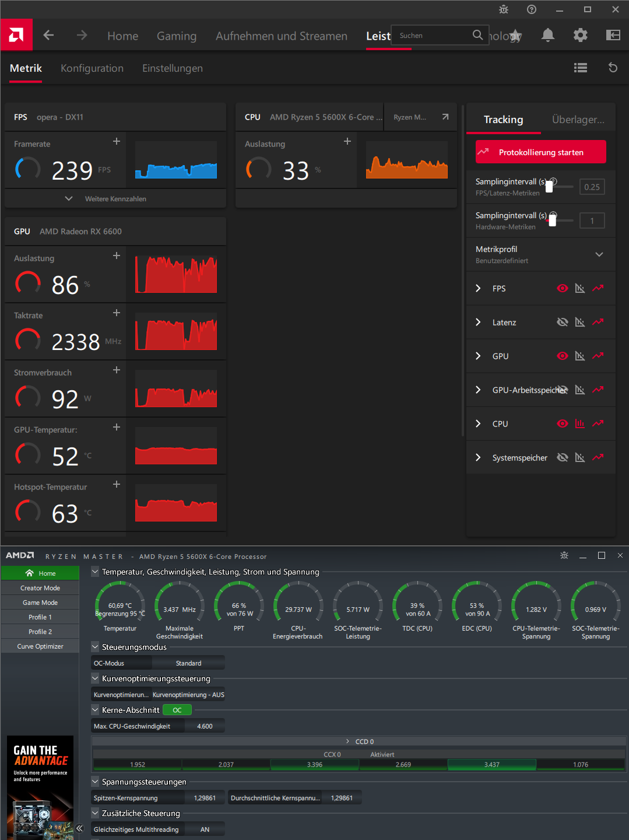
Task: Switch to the Überlagerung tab
Action: [578, 120]
